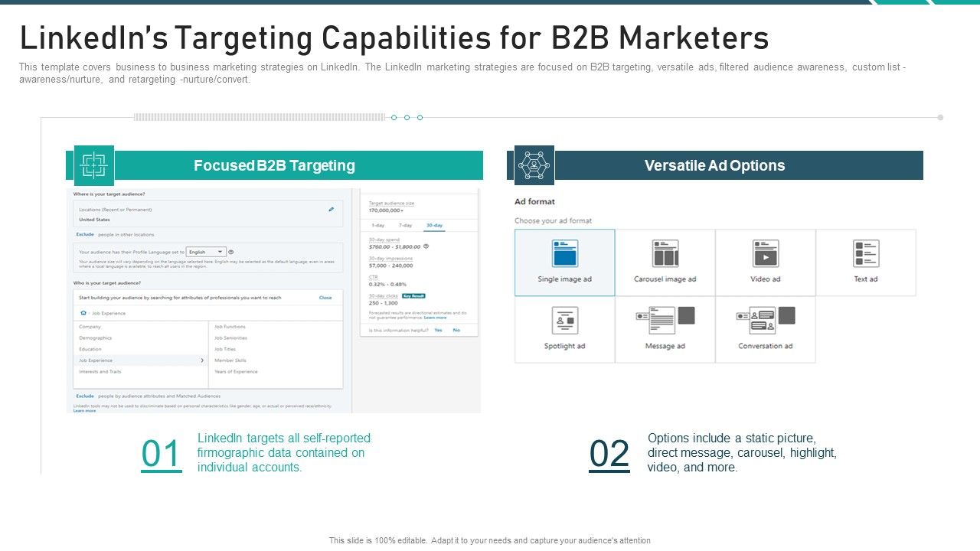980x551 pixels.
Task: Click the Focused B2B Targeting header
Action: [274, 165]
